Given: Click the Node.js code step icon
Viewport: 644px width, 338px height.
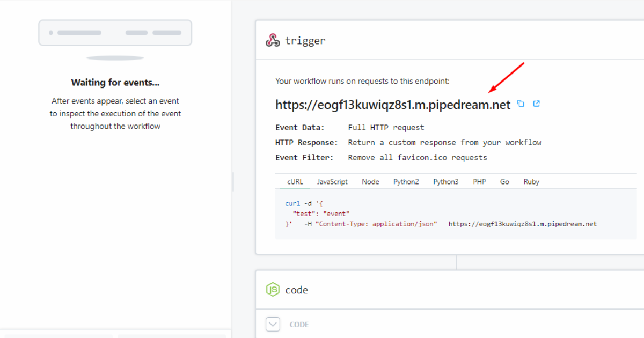Looking at the screenshot, I should point(273,290).
